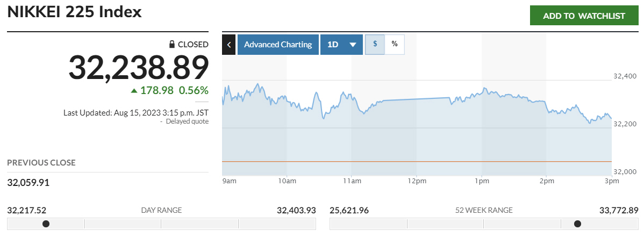The image size is (644, 237).
Task: Open Advanced Charting
Action: 278,45
